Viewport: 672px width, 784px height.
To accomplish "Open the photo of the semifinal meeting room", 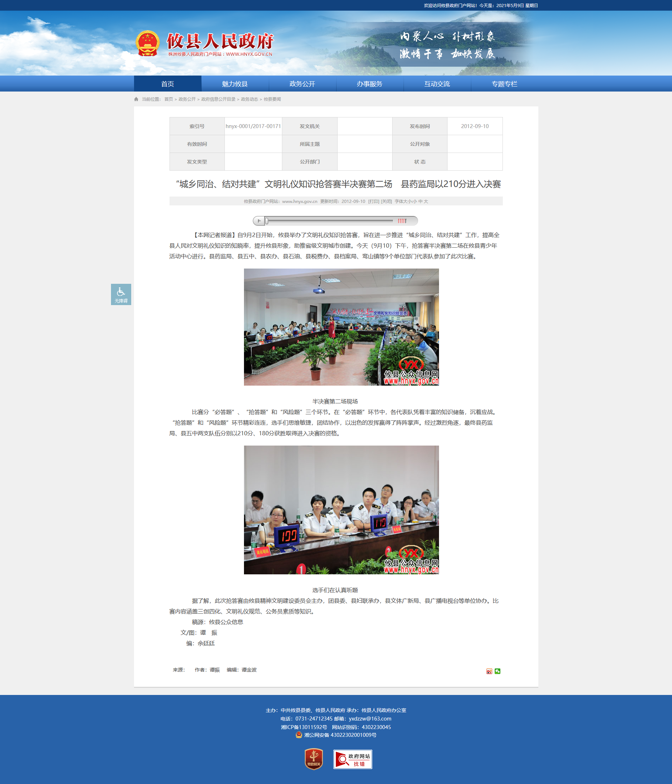I will 341,327.
